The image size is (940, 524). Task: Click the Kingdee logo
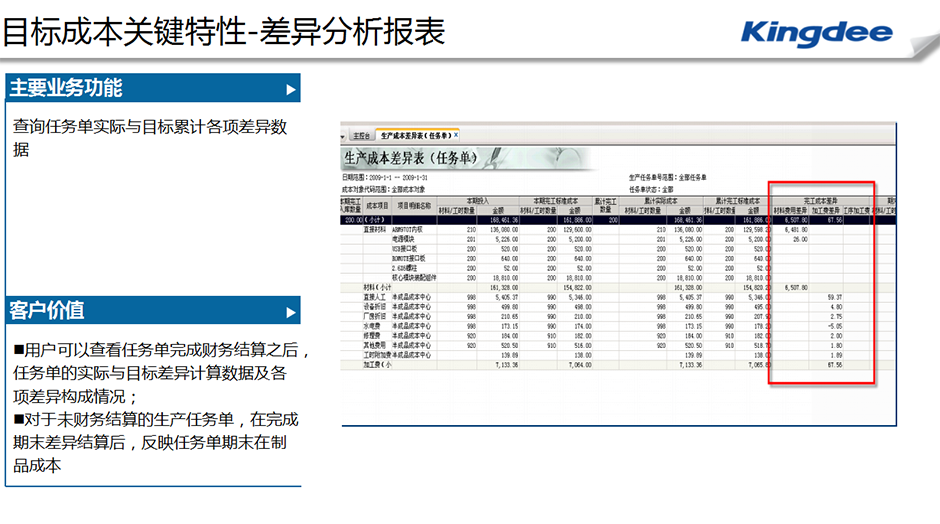(x=816, y=32)
